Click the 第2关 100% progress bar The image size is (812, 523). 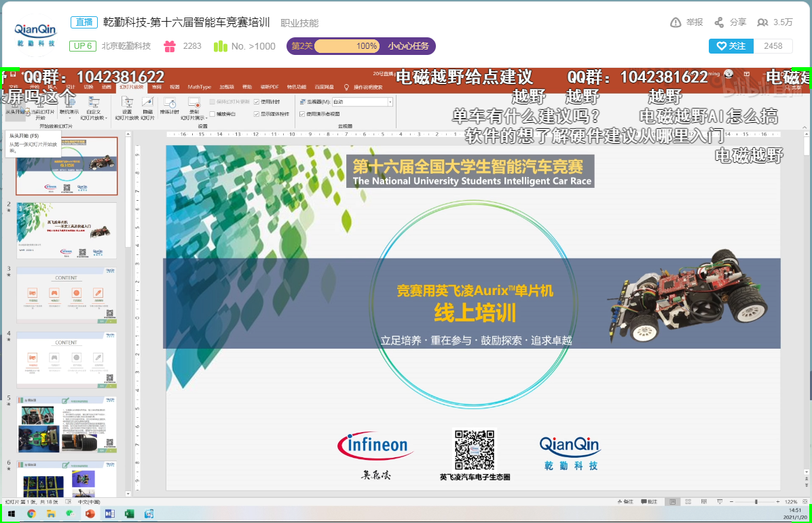pyautogui.click(x=346, y=46)
